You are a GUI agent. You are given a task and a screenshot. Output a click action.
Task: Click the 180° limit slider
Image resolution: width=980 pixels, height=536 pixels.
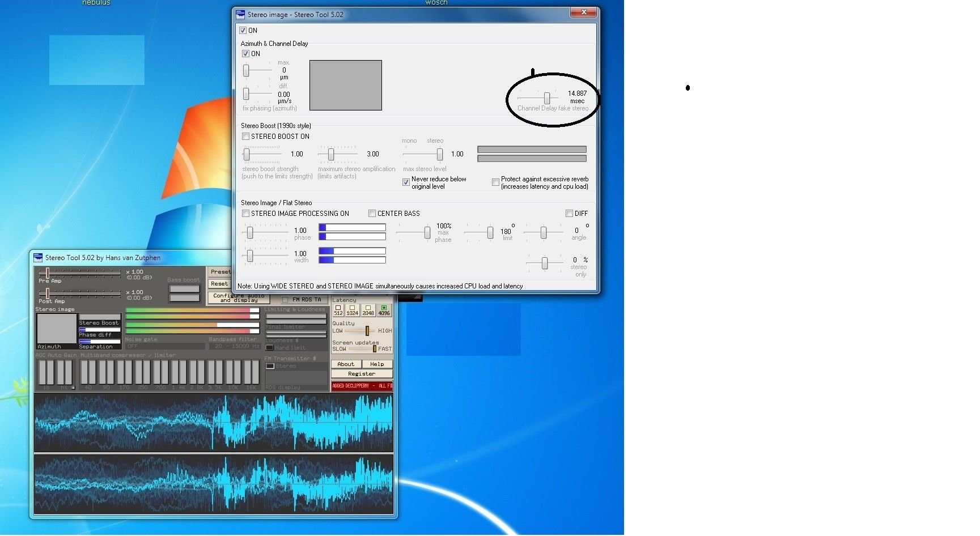[479, 232]
